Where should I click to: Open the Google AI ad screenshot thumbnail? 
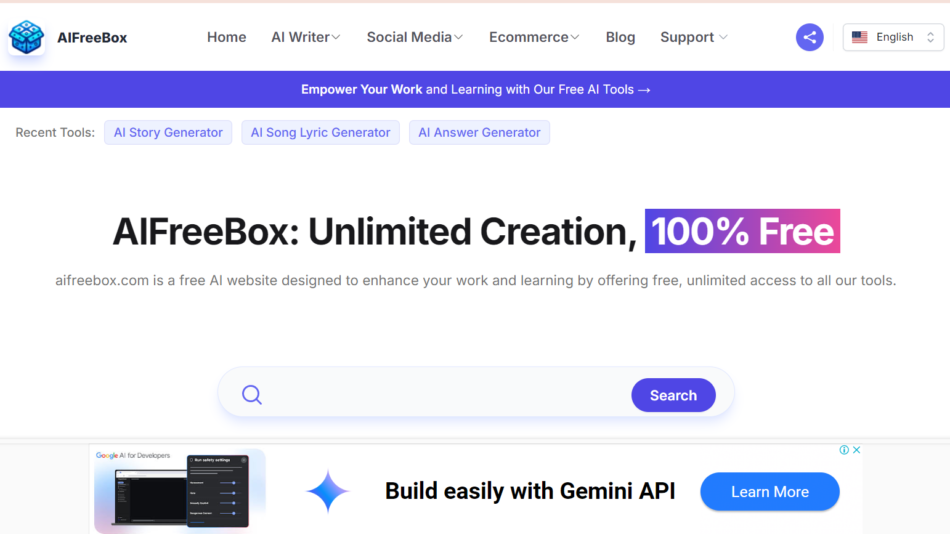point(180,490)
